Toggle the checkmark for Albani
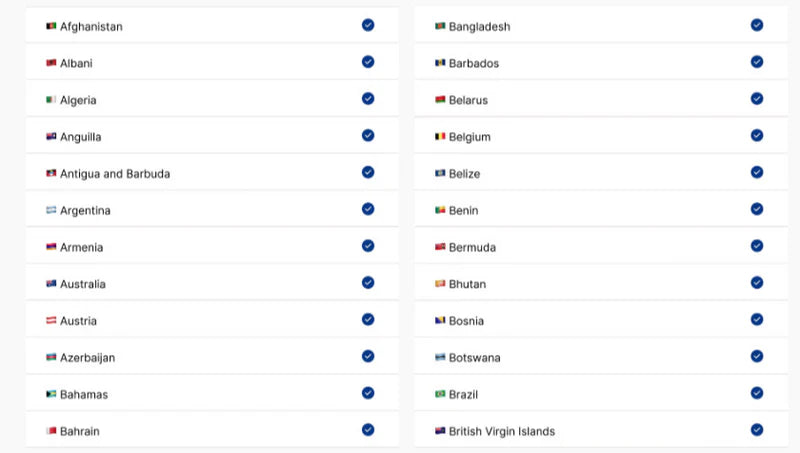 [368, 62]
